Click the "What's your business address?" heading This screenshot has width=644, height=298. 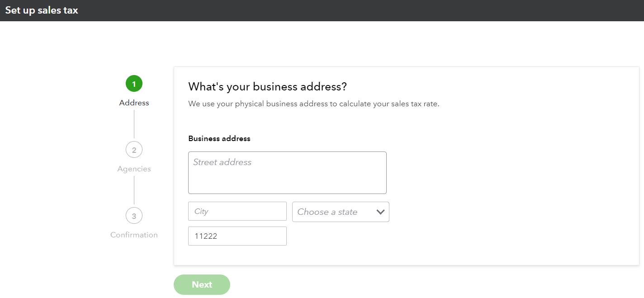267,87
